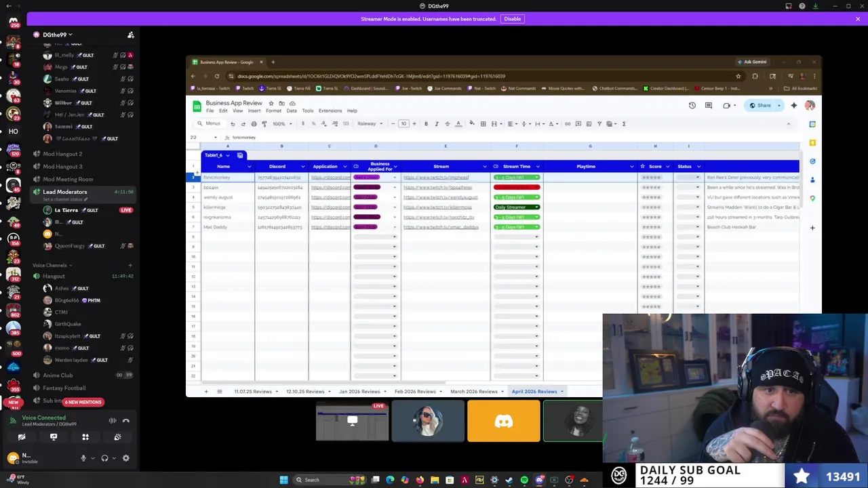Click the Print icon in Sheets toolbar
868x488 pixels.
click(x=254, y=124)
